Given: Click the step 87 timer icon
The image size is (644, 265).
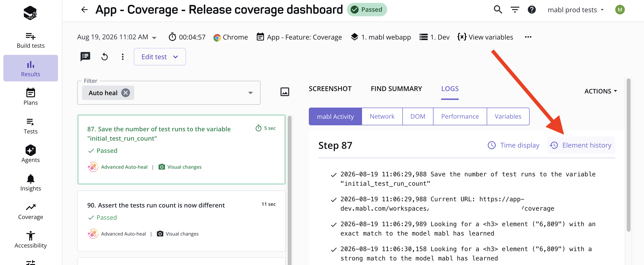Looking at the screenshot, I should click(258, 128).
